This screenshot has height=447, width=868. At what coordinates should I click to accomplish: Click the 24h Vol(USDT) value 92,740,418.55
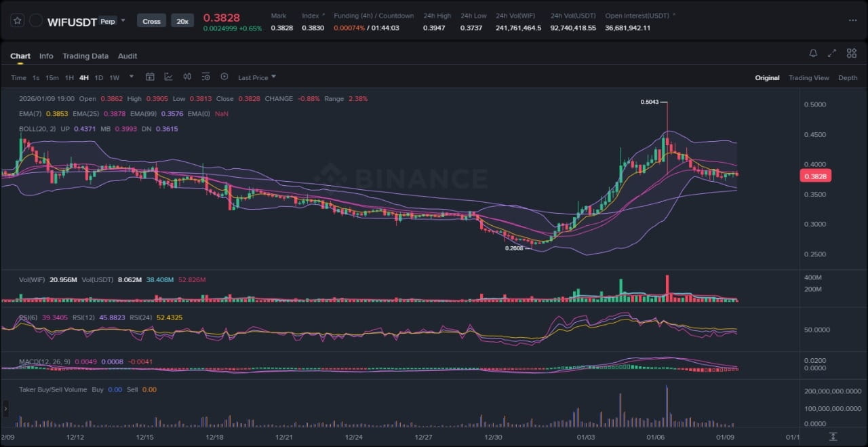tap(573, 28)
